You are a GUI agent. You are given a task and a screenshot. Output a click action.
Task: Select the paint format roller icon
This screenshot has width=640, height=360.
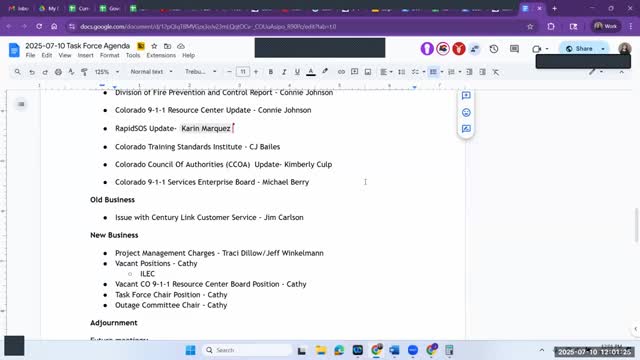coord(84,72)
